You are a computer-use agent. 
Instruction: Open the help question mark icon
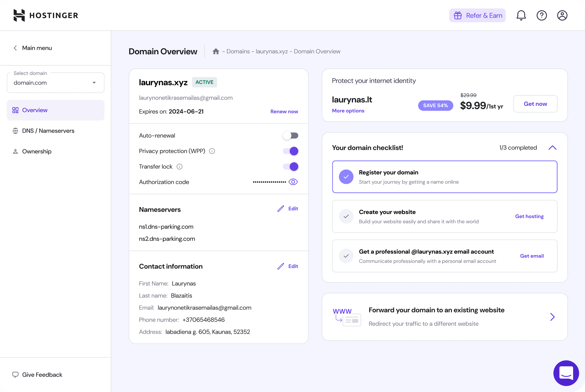coord(542,15)
